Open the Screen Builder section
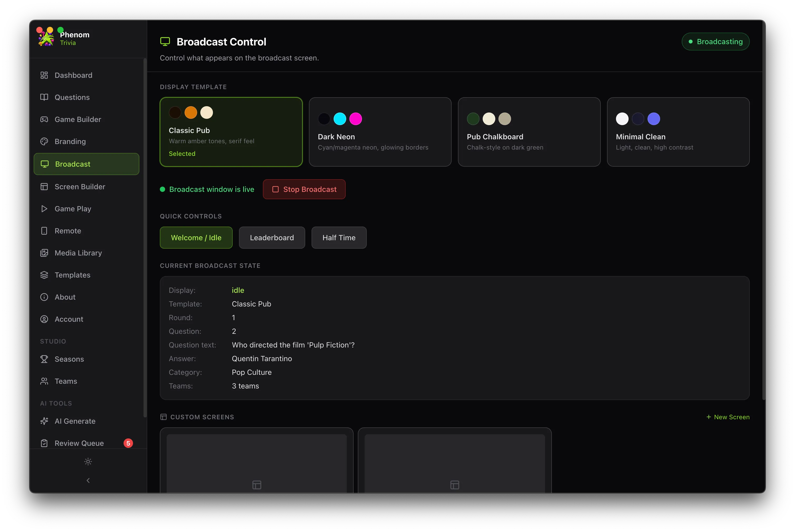The height and width of the screenshot is (532, 795). pyautogui.click(x=86, y=187)
